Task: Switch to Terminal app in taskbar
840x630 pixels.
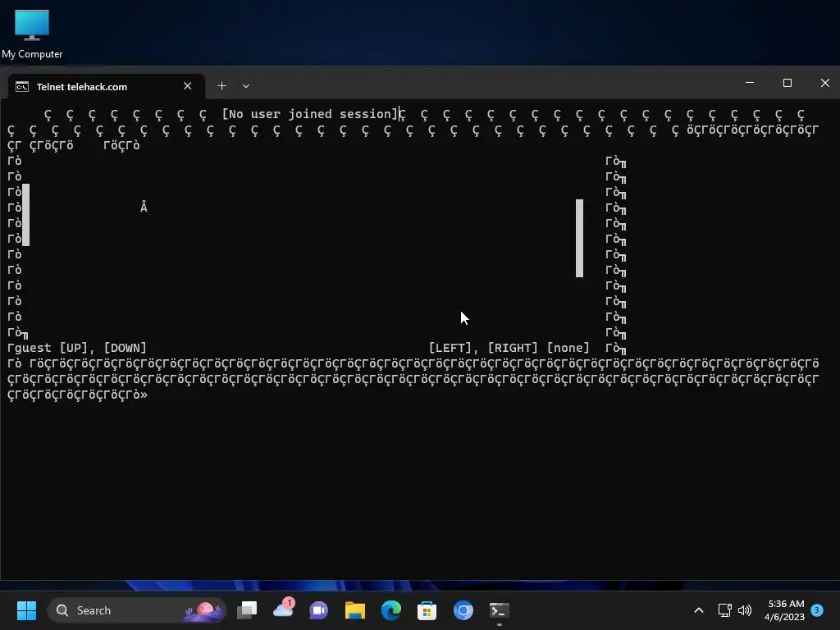Action: pyautogui.click(x=500, y=610)
